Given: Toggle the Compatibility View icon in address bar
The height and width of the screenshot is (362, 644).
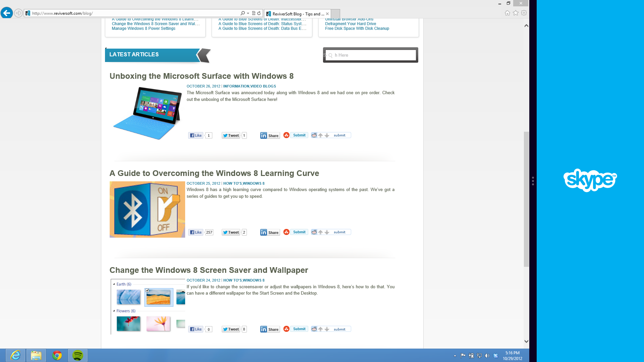Looking at the screenshot, I should click(x=254, y=13).
